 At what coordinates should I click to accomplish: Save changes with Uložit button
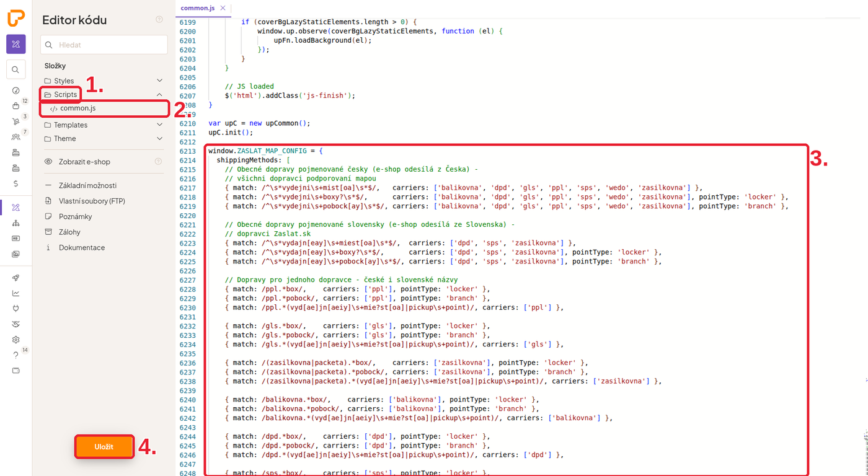(104, 446)
